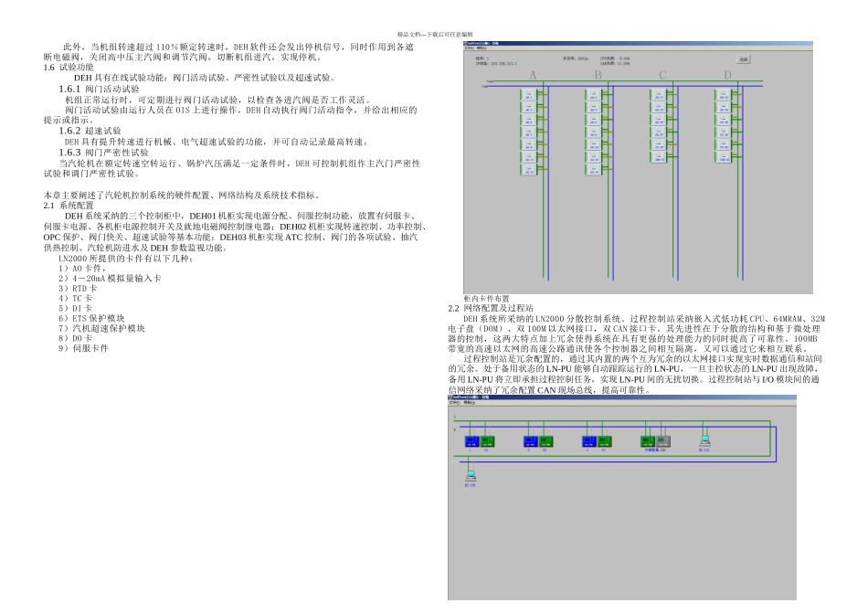This screenshot has width=868, height=614.
Task: Click column letter C in card layout
Action: pos(662,75)
